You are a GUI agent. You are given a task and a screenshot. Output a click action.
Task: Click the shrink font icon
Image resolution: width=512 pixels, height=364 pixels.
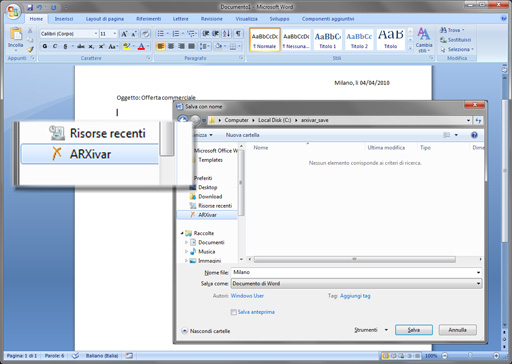point(134,34)
